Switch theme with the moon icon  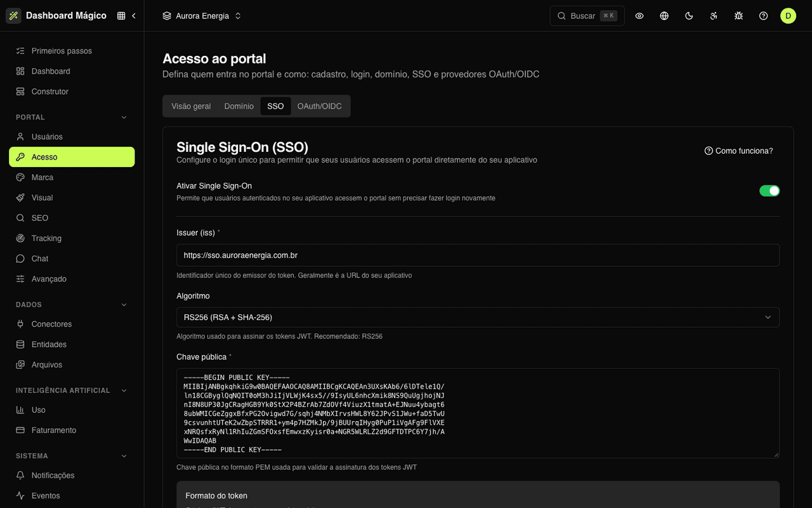689,16
